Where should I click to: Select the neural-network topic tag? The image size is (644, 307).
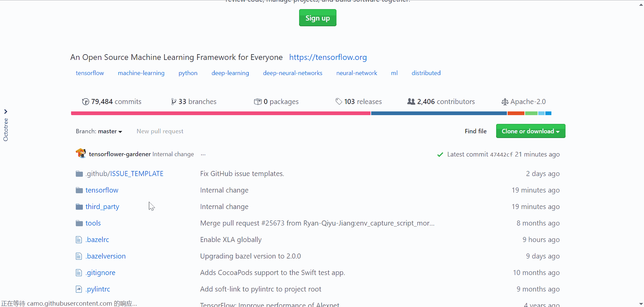point(357,73)
